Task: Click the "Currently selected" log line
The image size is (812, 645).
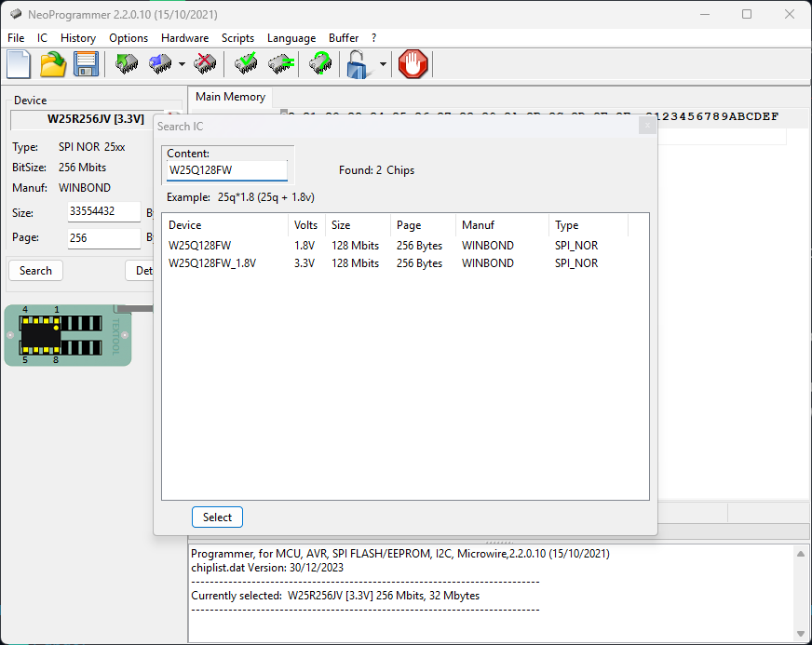Action: (335, 596)
